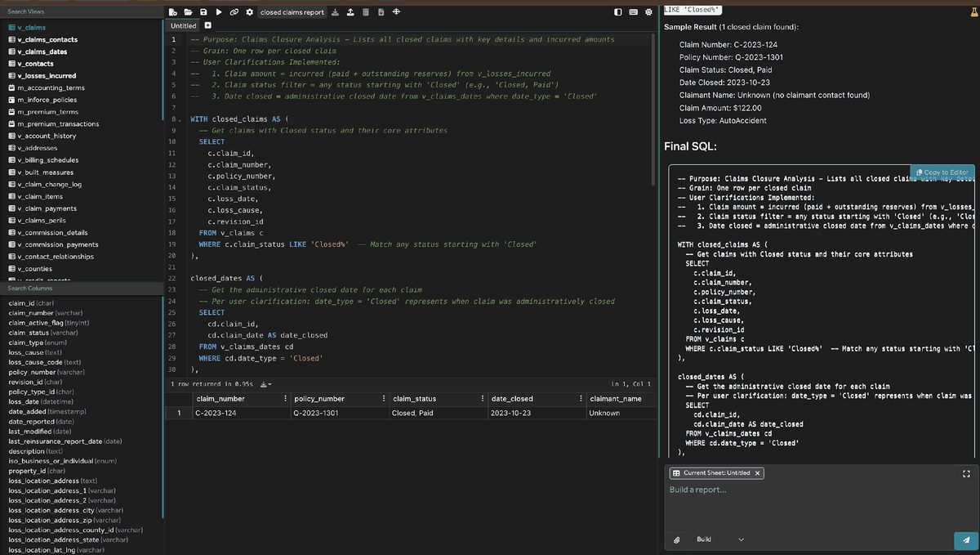
Task: Click Copy to Editor button
Action: coord(942,172)
